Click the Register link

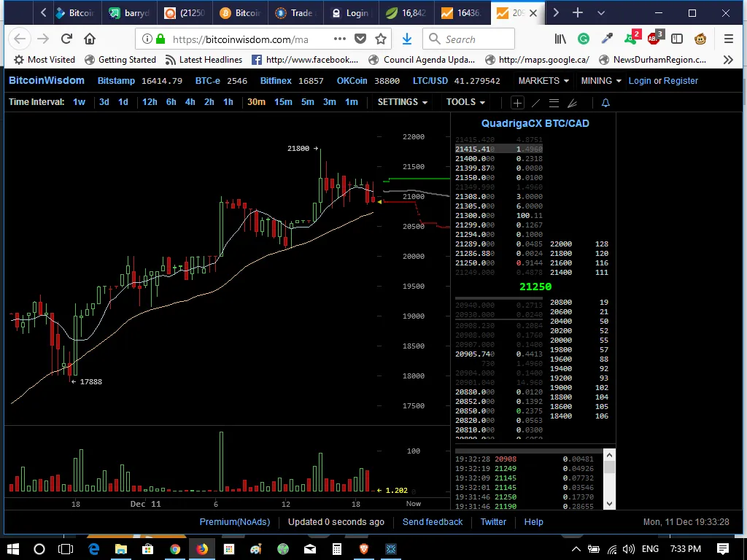[x=681, y=81]
